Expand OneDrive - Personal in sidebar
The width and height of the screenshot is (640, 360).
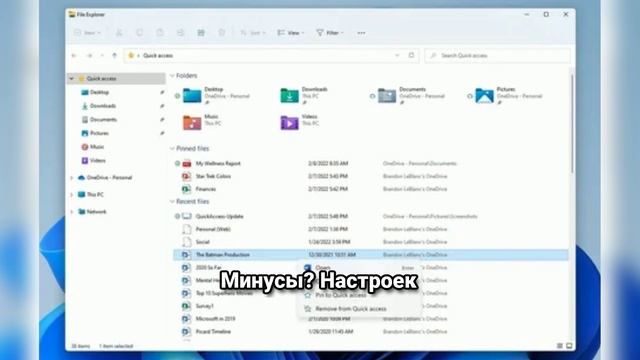pyautogui.click(x=72, y=178)
